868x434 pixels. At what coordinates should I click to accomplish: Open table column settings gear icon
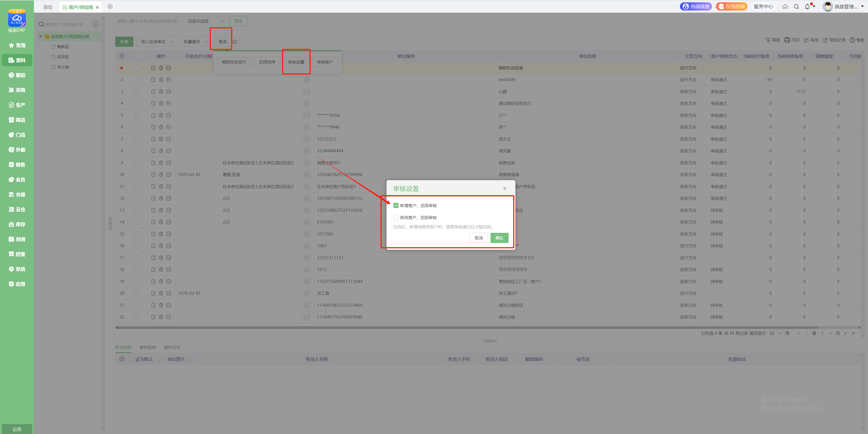tap(122, 56)
